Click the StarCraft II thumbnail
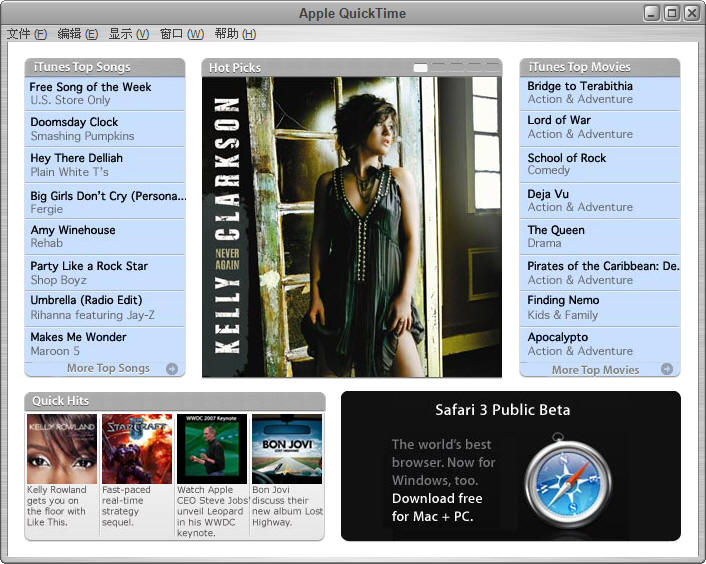The height and width of the screenshot is (564, 706). pyautogui.click(x=137, y=449)
